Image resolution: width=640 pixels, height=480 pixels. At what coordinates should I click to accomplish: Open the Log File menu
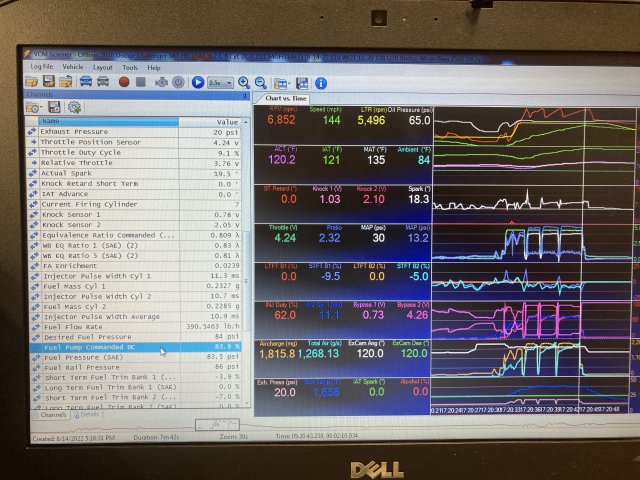click(x=42, y=66)
